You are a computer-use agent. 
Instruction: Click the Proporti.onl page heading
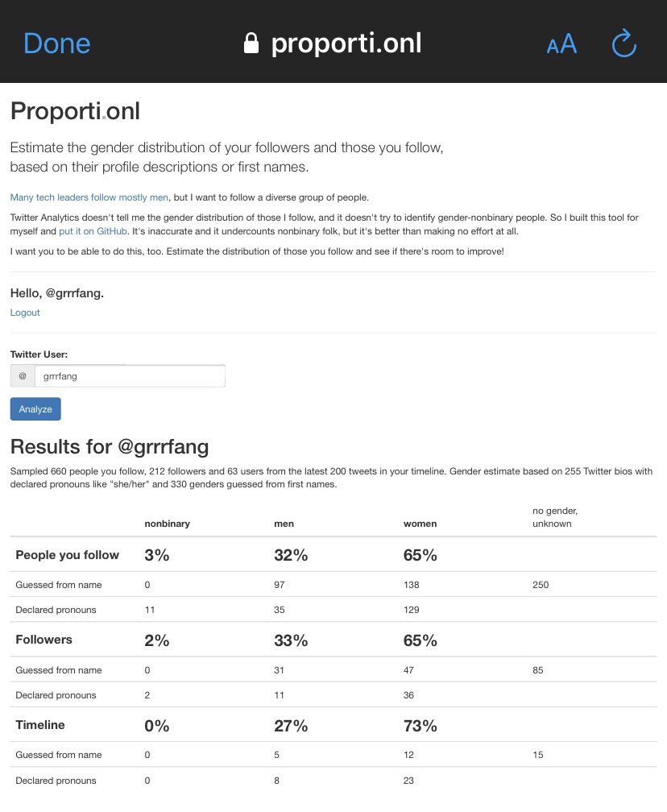76,111
